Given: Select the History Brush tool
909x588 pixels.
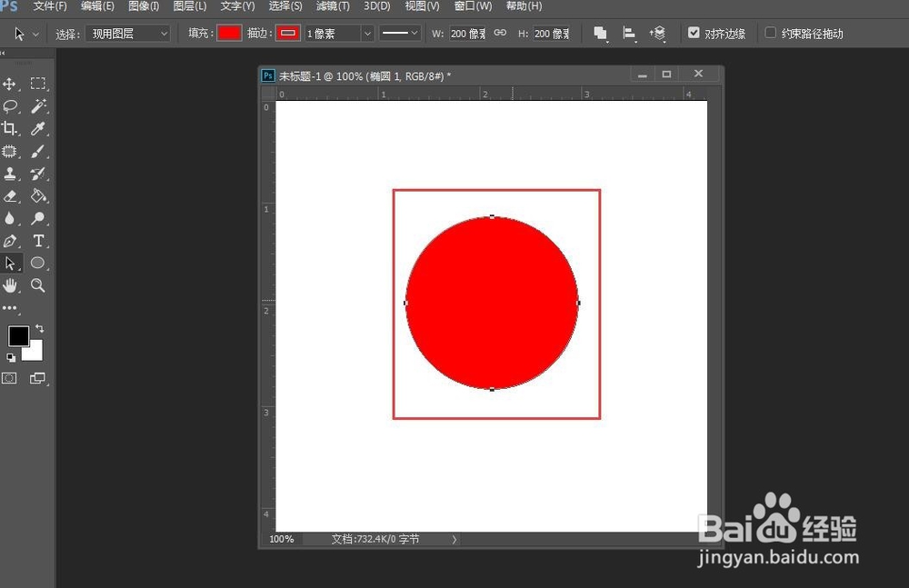Looking at the screenshot, I should pos(38,174).
